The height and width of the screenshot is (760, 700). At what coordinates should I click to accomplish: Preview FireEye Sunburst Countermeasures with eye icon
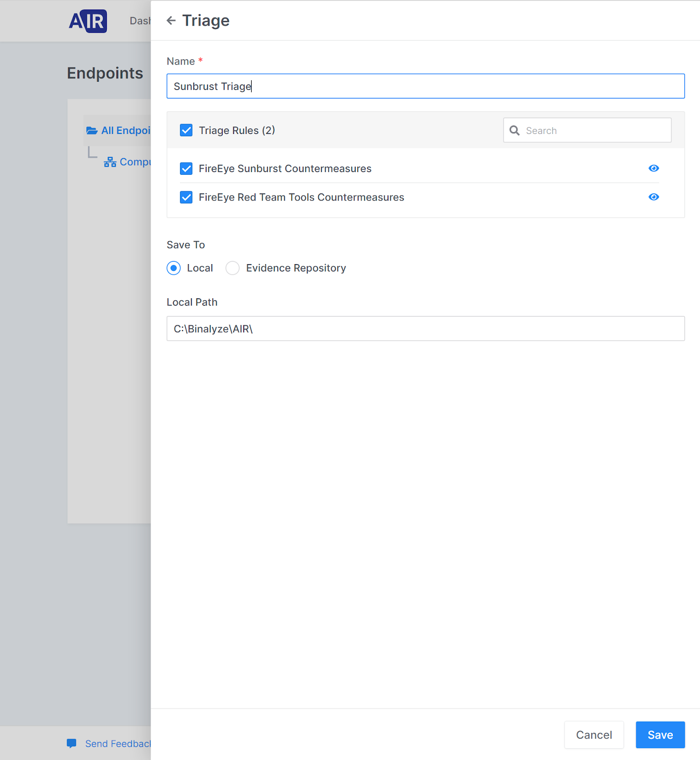point(653,168)
